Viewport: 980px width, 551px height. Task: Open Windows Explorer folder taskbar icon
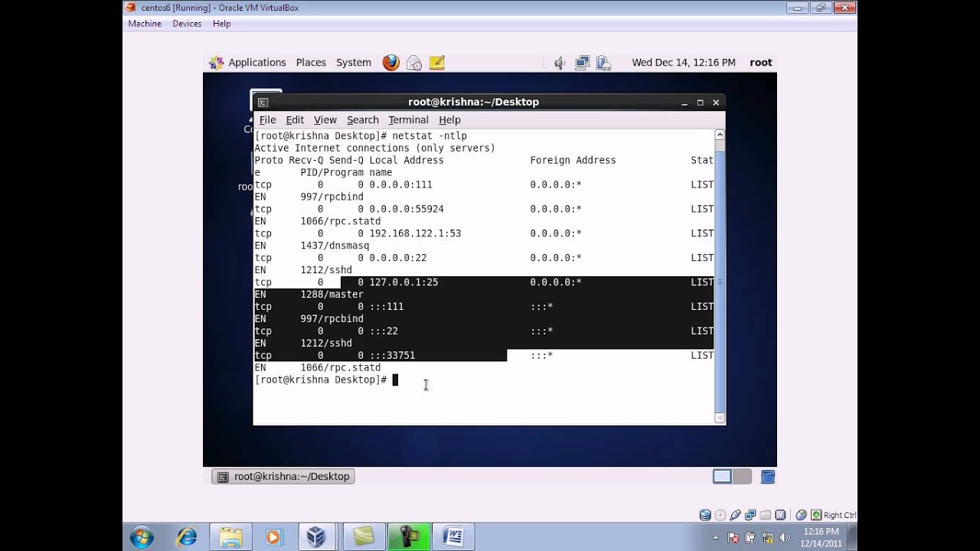[230, 537]
